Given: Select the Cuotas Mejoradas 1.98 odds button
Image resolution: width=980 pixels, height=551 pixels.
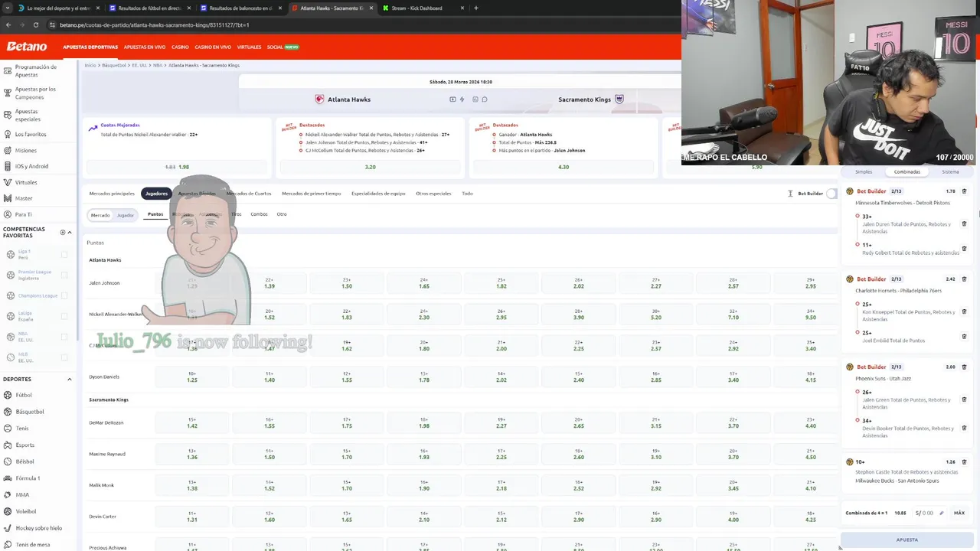Looking at the screenshot, I should pos(177,167).
